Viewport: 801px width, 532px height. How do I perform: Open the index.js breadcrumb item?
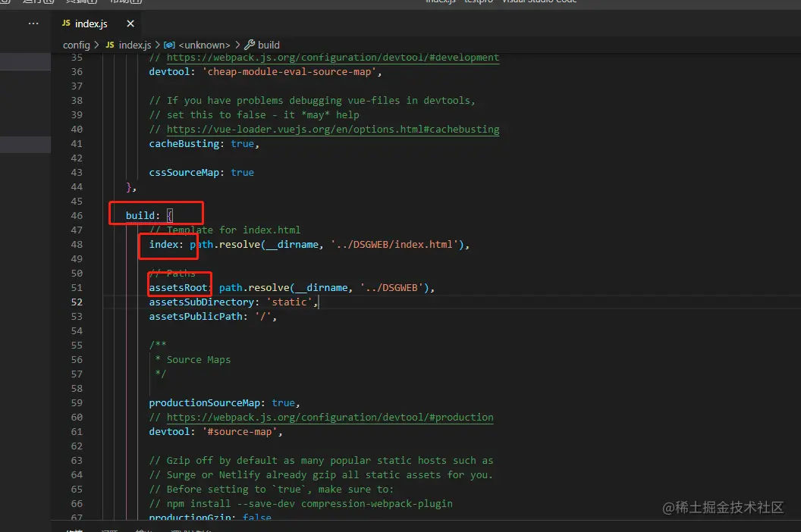[129, 45]
